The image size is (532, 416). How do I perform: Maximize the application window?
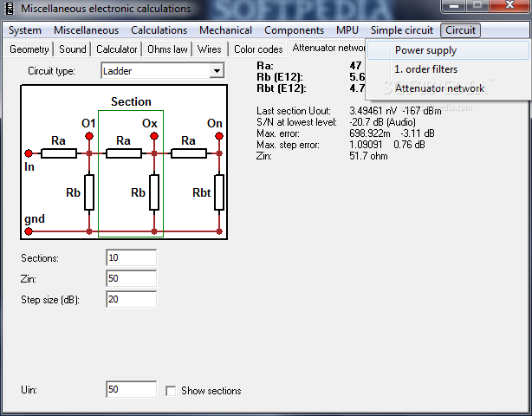477,6
